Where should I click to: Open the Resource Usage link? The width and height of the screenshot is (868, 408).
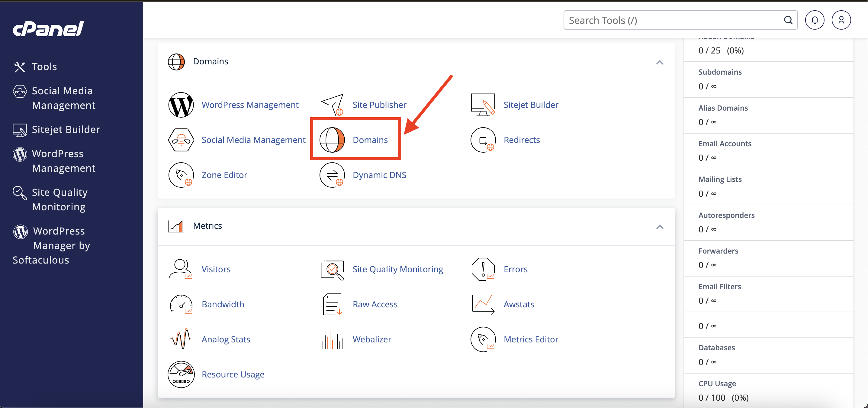click(x=233, y=374)
